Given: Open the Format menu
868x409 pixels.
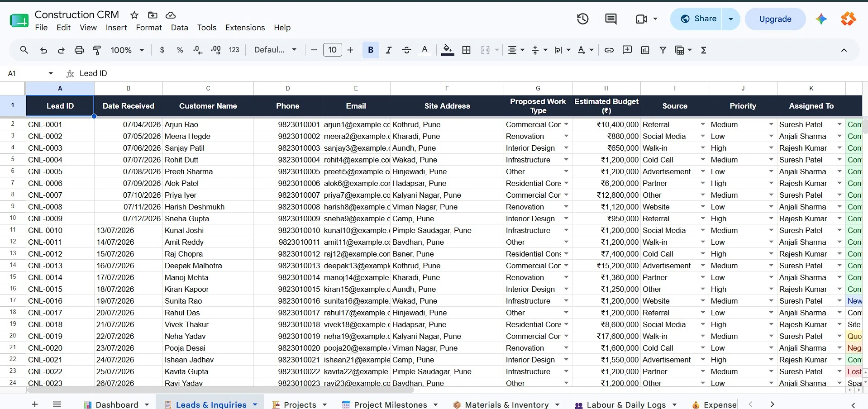Looking at the screenshot, I should click(x=149, y=28).
